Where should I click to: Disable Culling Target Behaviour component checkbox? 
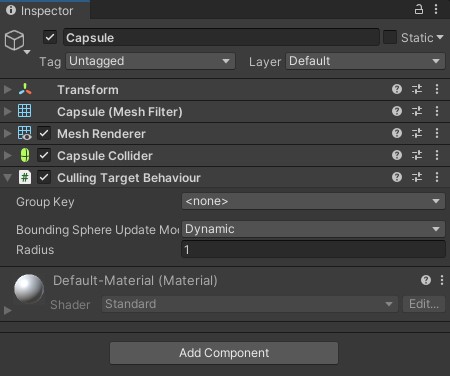coord(44,177)
